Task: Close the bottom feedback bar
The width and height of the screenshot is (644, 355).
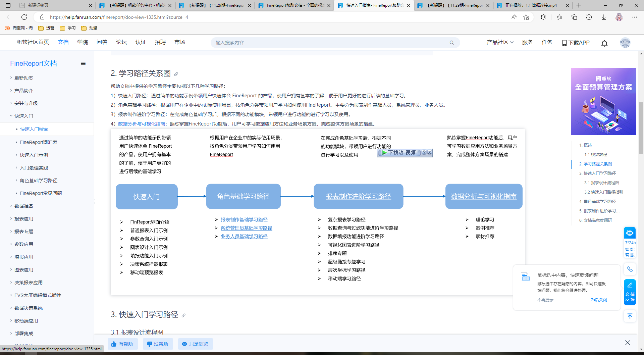Action: click(628, 343)
